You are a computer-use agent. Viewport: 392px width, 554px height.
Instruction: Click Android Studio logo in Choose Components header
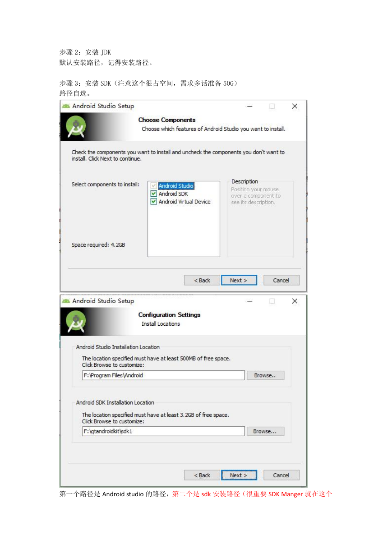(76, 126)
